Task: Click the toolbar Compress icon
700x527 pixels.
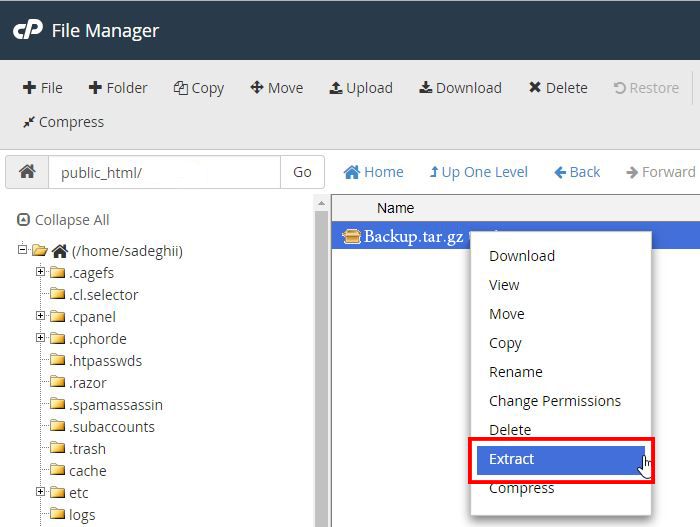Action: (29, 122)
